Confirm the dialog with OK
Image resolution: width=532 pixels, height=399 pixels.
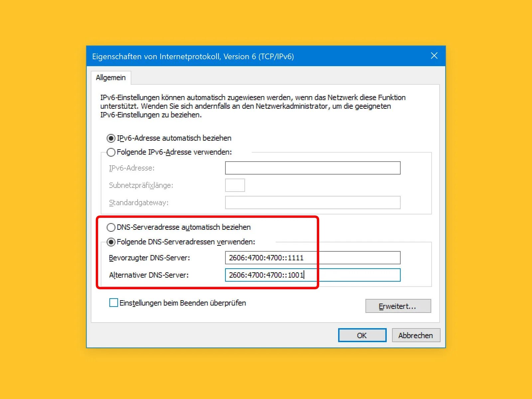click(x=362, y=335)
